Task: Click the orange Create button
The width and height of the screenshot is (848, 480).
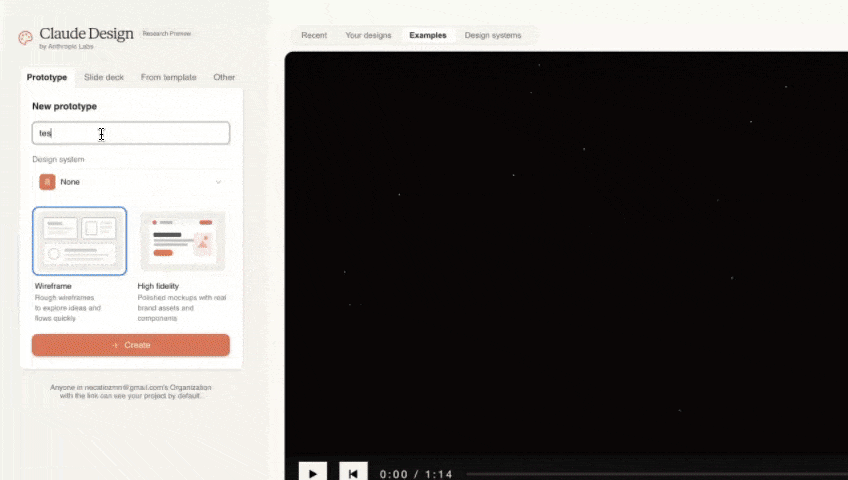Action: pyautogui.click(x=131, y=345)
